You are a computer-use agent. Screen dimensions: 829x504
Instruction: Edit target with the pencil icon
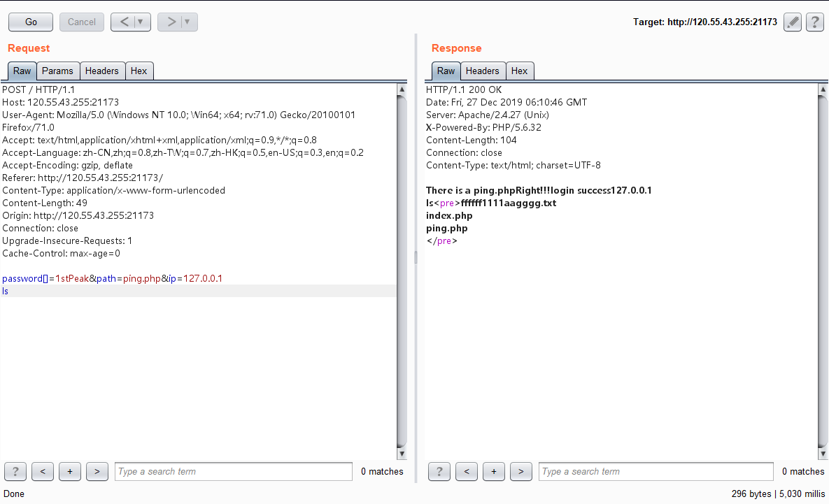(793, 22)
